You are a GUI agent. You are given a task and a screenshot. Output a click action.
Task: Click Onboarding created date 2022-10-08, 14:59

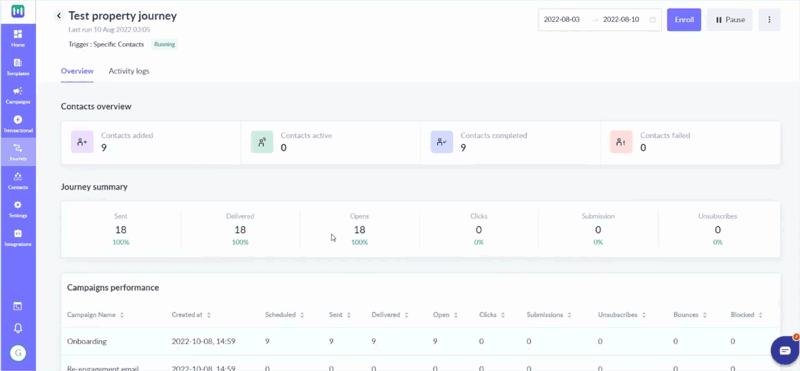click(x=204, y=341)
